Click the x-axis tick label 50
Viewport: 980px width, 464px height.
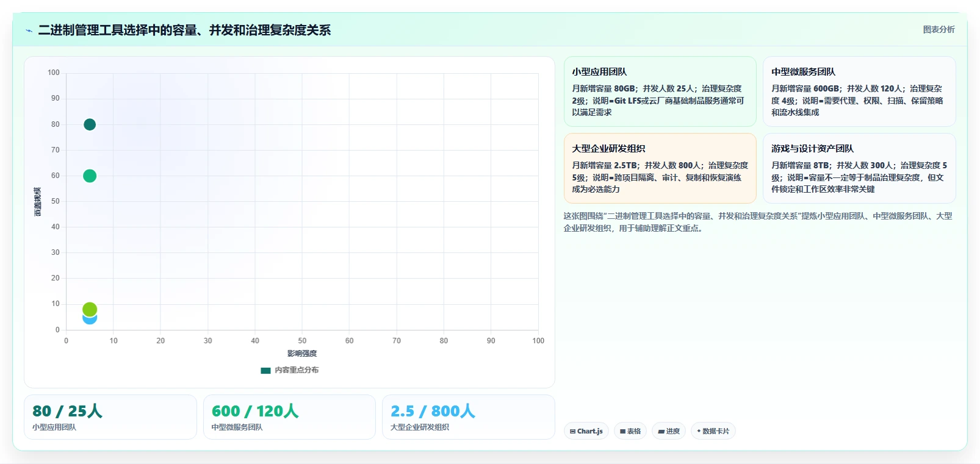[x=302, y=341]
